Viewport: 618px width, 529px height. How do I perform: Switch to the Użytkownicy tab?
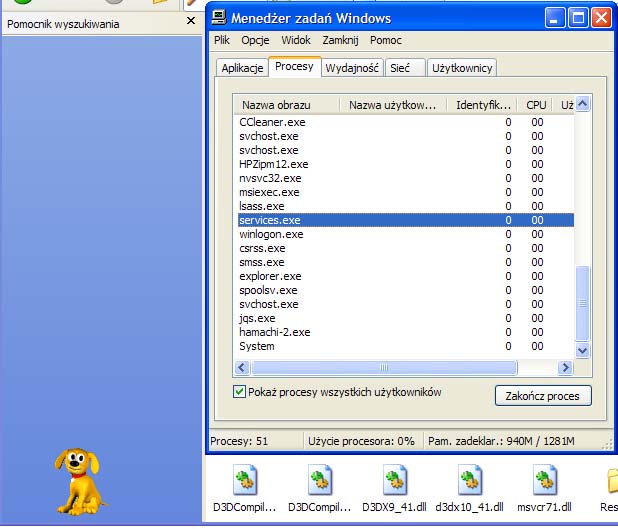(x=462, y=68)
